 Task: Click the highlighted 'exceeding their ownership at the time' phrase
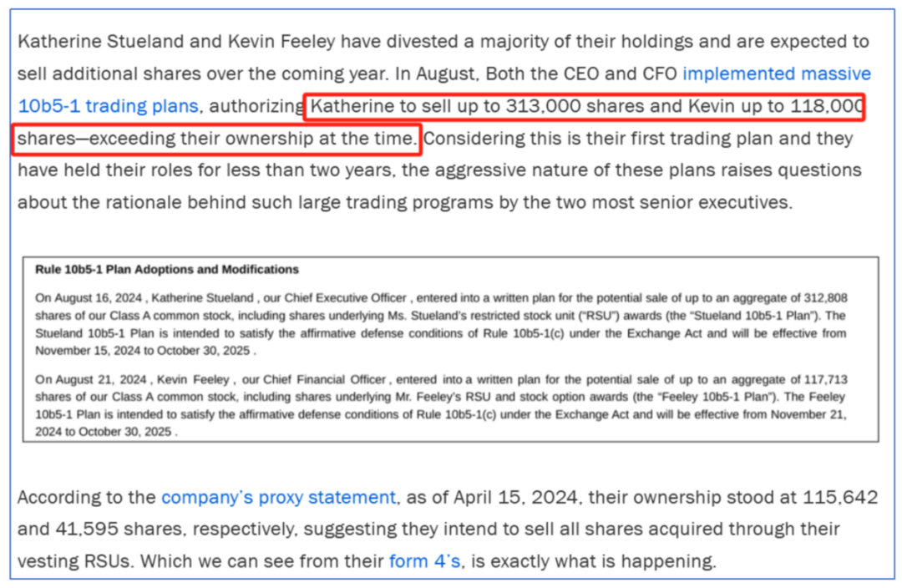(251, 138)
